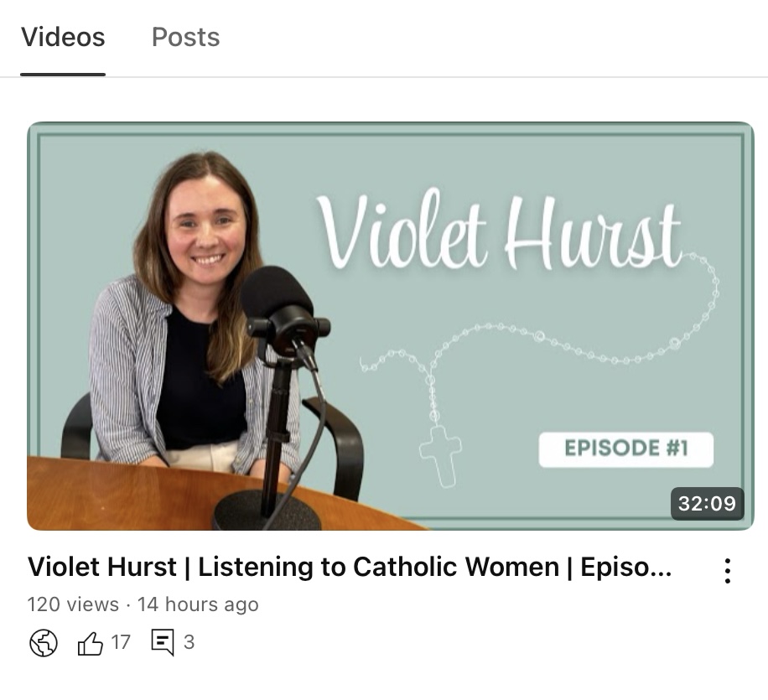Screen dimensions: 768x700
Task: Open the Posts tab
Action: (185, 37)
